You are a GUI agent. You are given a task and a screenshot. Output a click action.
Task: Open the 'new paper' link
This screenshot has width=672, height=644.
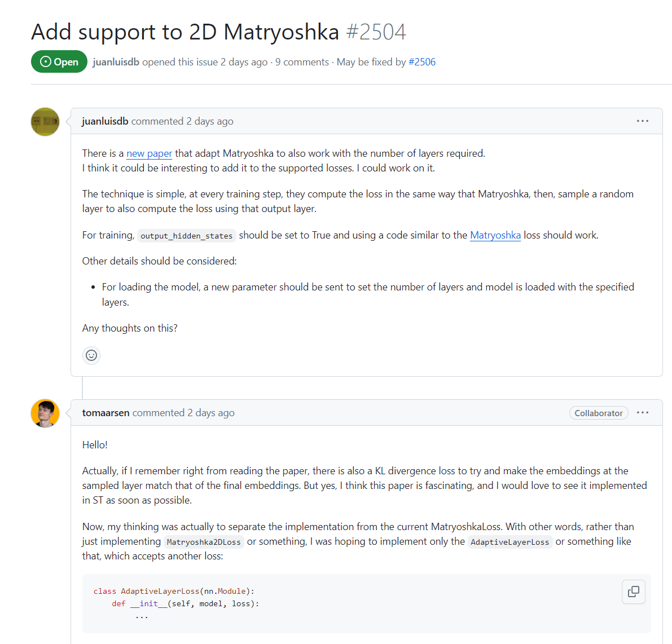click(149, 153)
